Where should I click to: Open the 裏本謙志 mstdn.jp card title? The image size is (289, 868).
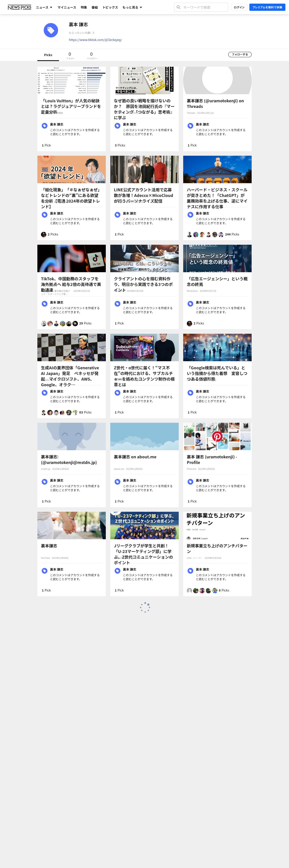pos(69,460)
